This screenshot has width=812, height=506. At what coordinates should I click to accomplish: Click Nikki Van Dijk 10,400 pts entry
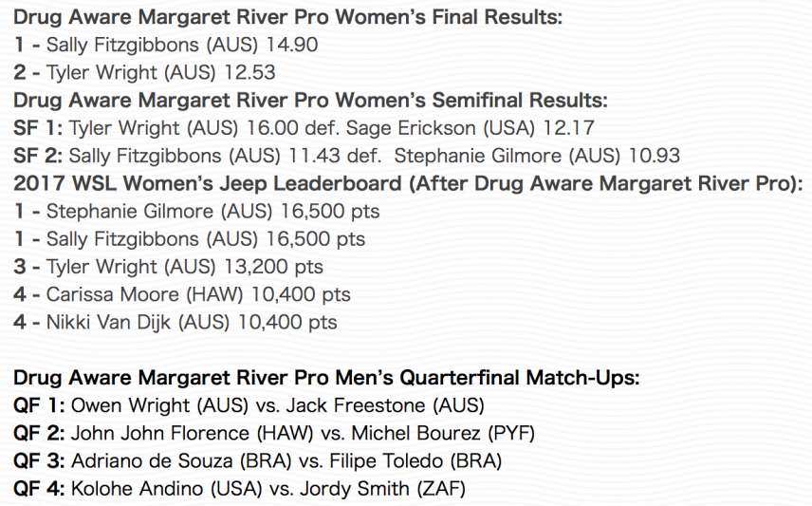point(175,322)
